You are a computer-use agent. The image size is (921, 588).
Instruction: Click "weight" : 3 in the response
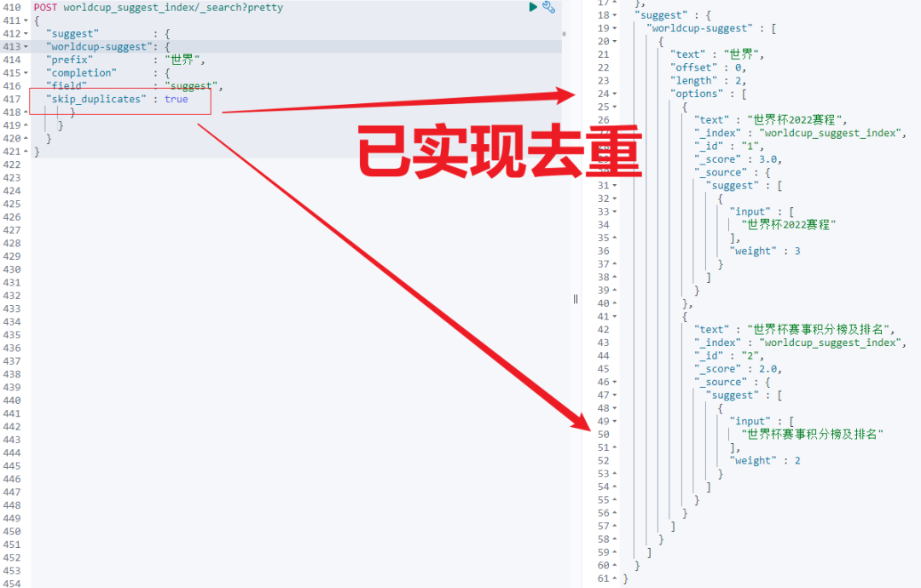[765, 251]
